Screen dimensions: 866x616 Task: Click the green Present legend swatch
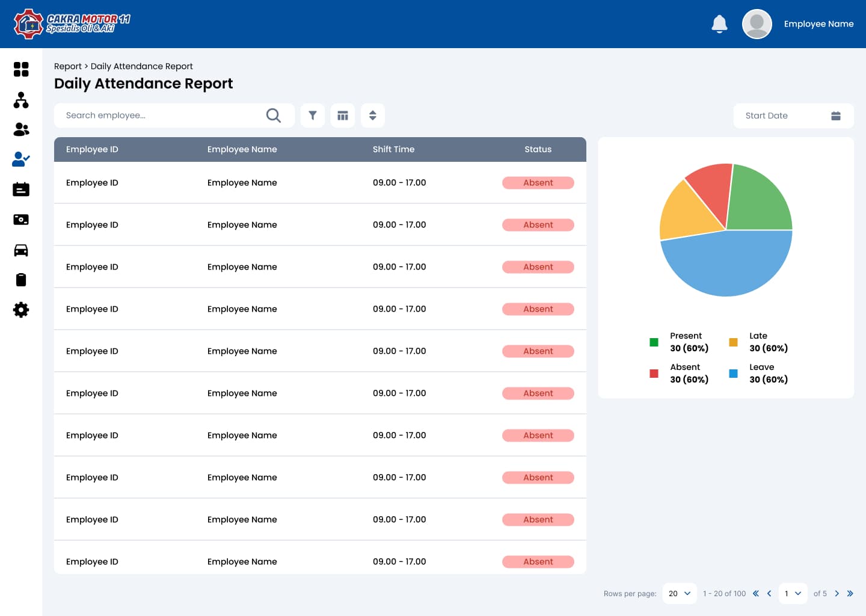654,342
